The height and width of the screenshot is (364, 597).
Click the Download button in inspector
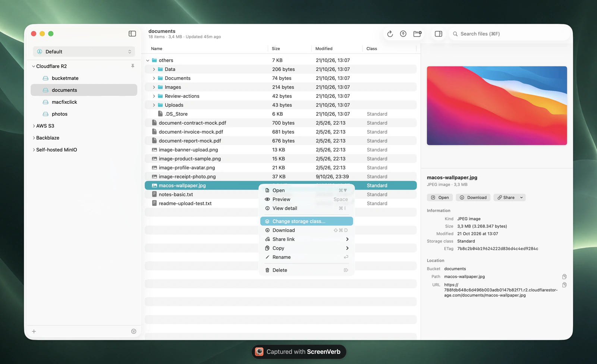point(473,197)
